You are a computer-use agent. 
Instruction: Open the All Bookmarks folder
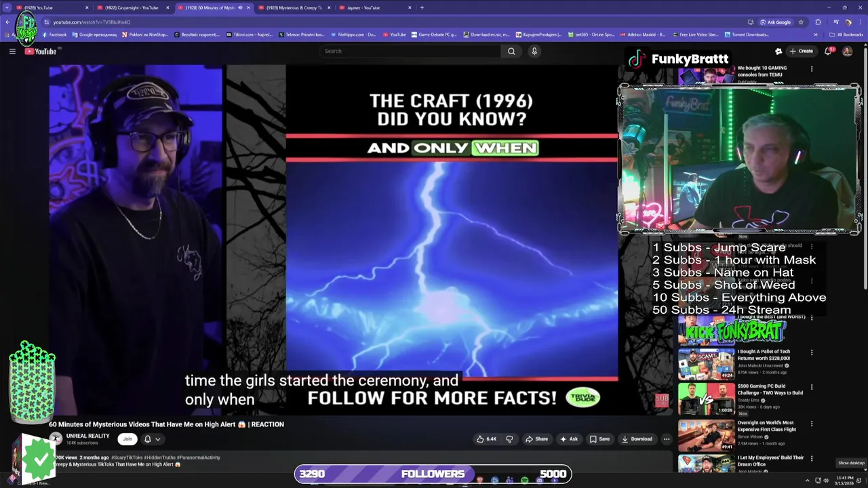click(846, 35)
